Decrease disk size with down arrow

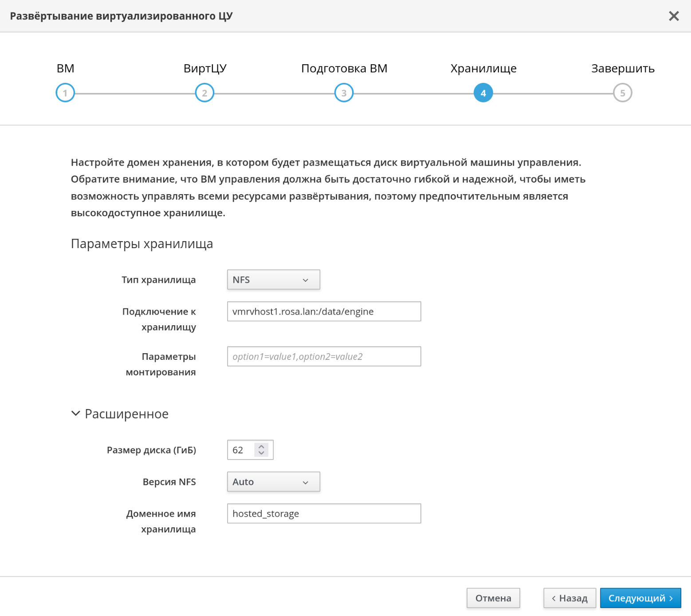point(261,453)
